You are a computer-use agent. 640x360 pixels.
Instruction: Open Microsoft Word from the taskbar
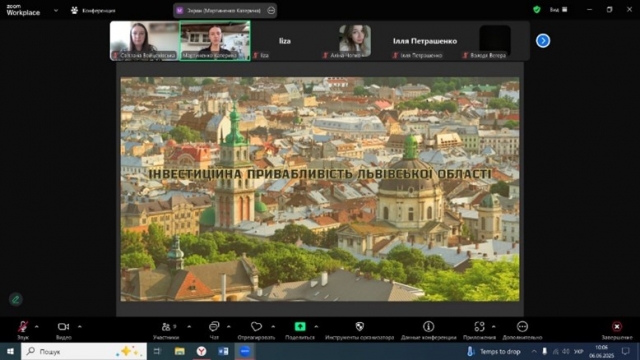point(223,351)
